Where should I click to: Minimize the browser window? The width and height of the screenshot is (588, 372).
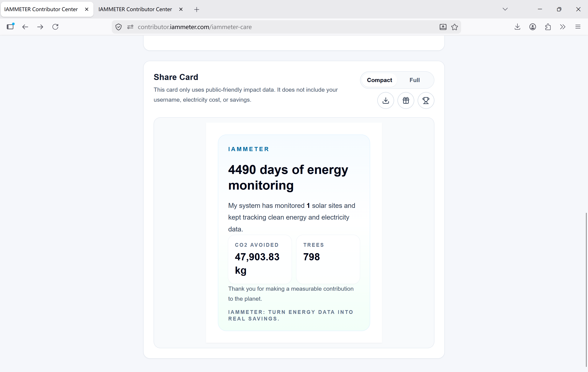540,9
